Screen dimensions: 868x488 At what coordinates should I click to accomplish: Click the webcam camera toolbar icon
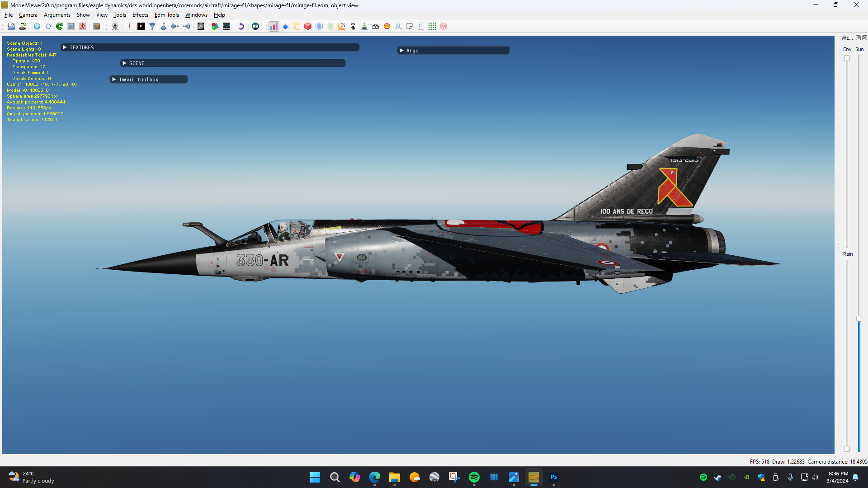tap(115, 26)
